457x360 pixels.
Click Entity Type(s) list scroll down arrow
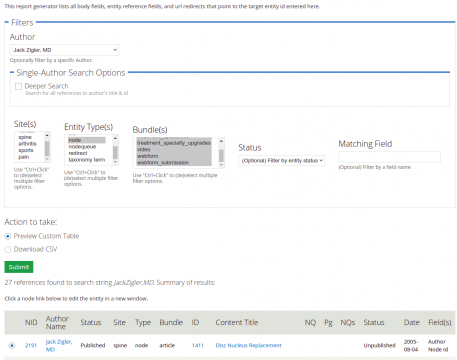coord(115,162)
